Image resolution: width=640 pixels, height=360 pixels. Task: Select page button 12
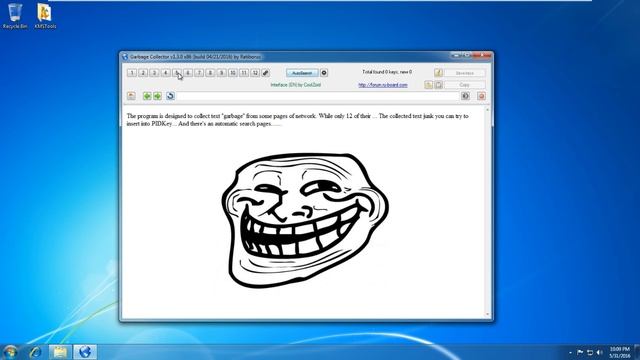[255, 73]
